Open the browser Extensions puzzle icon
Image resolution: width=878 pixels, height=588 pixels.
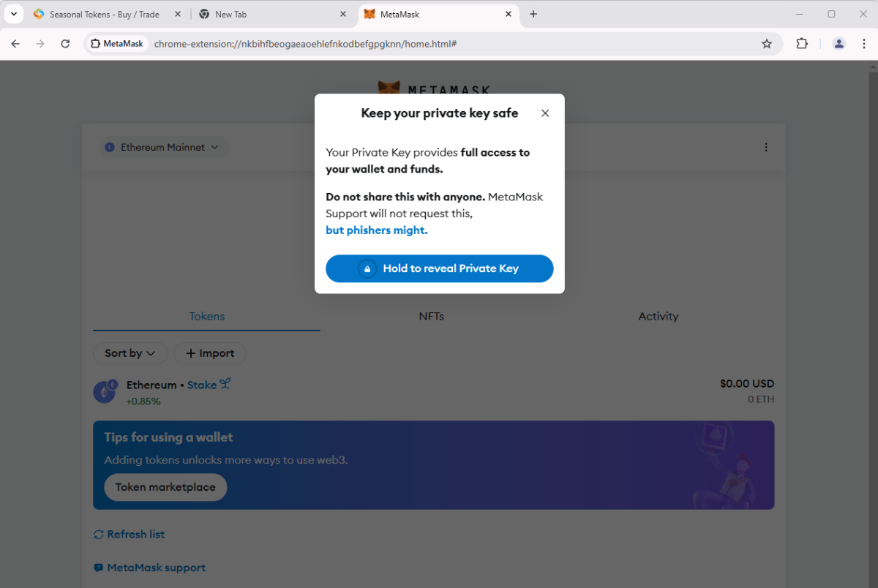tap(802, 44)
